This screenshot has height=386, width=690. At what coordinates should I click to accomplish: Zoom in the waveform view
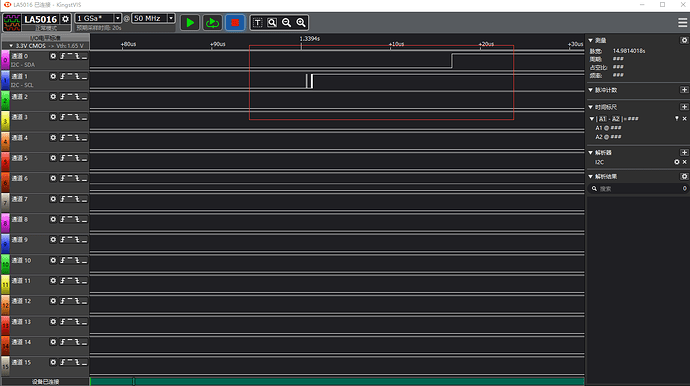(301, 22)
